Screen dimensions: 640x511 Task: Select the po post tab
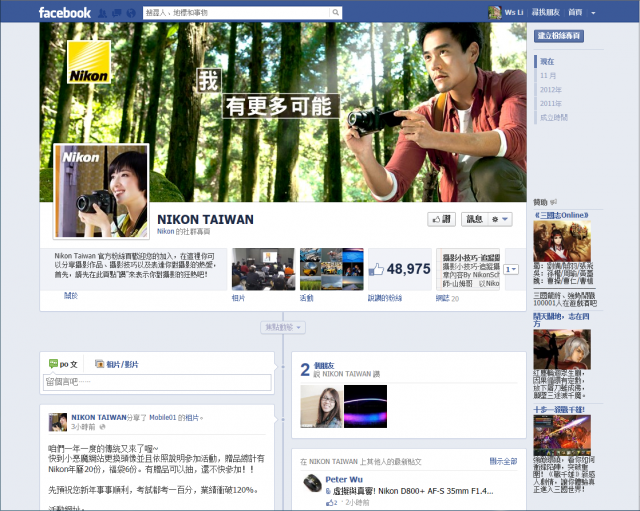63,364
